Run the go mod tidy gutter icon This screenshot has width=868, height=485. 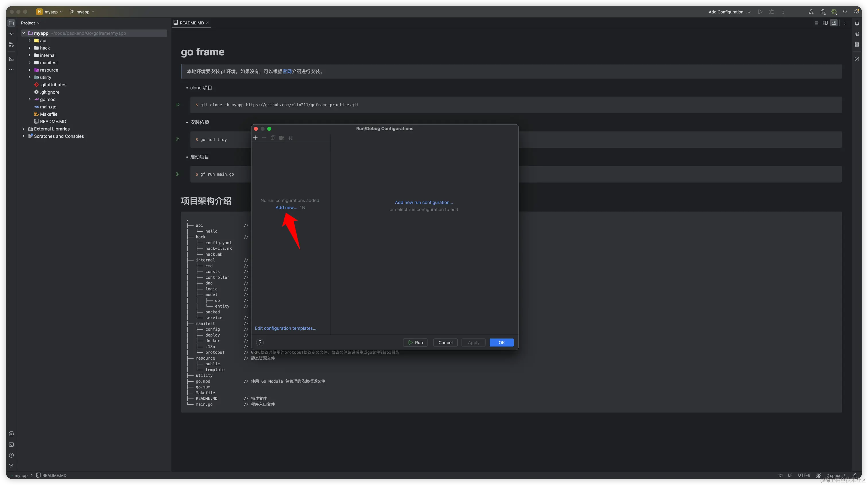pos(178,139)
